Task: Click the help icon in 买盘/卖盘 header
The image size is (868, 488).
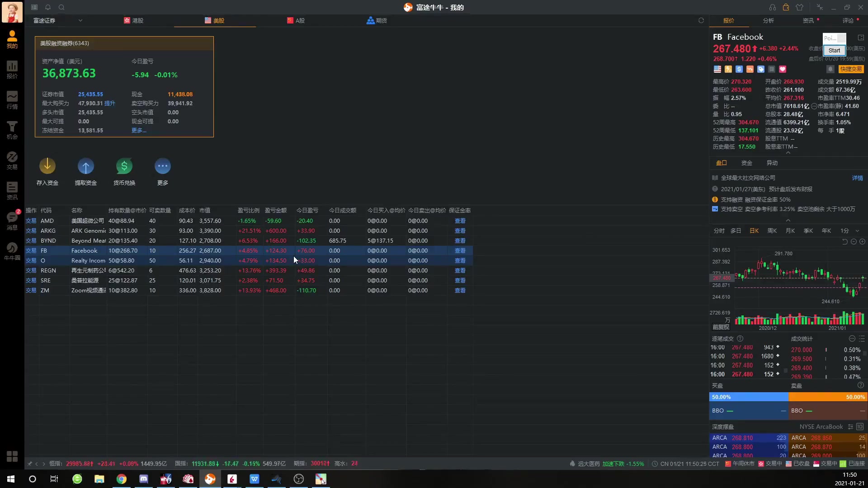Action: pyautogui.click(x=861, y=385)
